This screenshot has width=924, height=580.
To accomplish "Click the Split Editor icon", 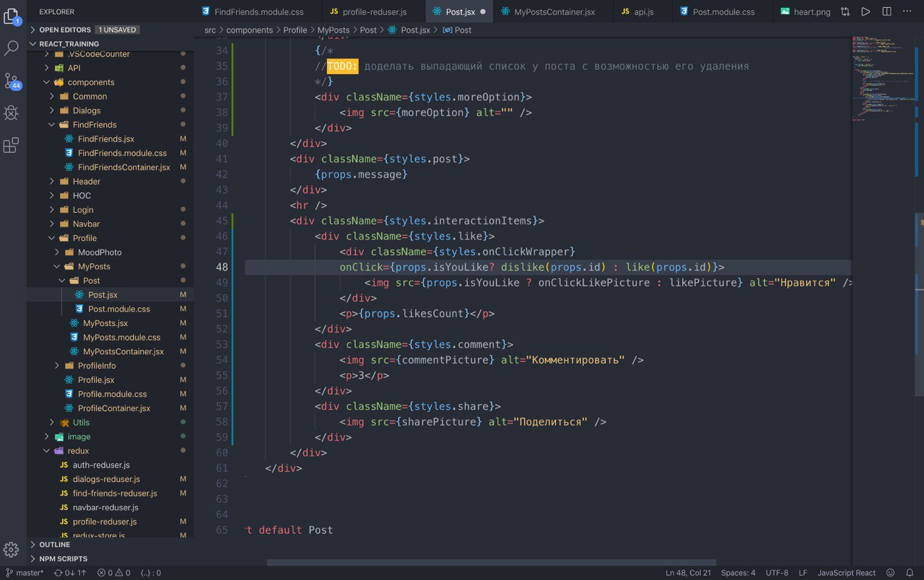I will [x=886, y=12].
